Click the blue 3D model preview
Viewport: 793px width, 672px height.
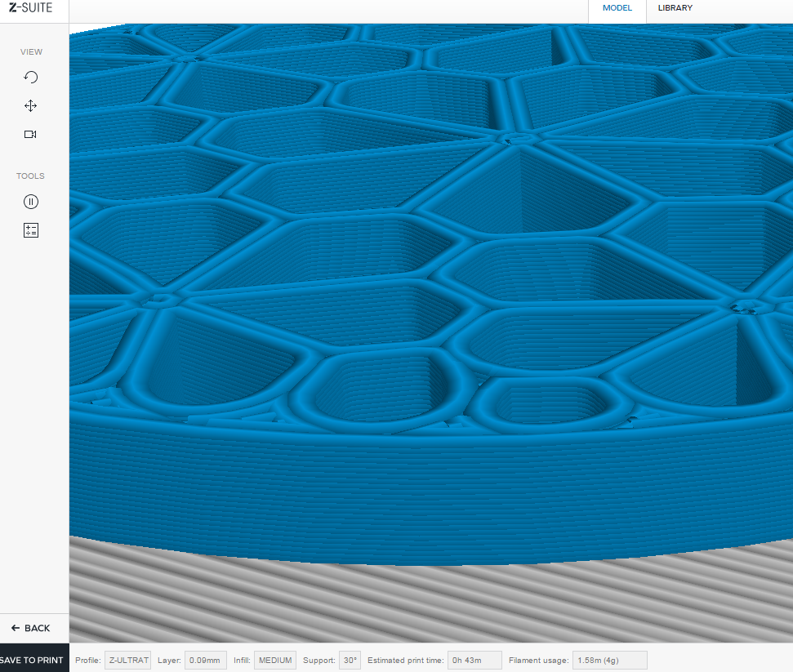(431, 293)
